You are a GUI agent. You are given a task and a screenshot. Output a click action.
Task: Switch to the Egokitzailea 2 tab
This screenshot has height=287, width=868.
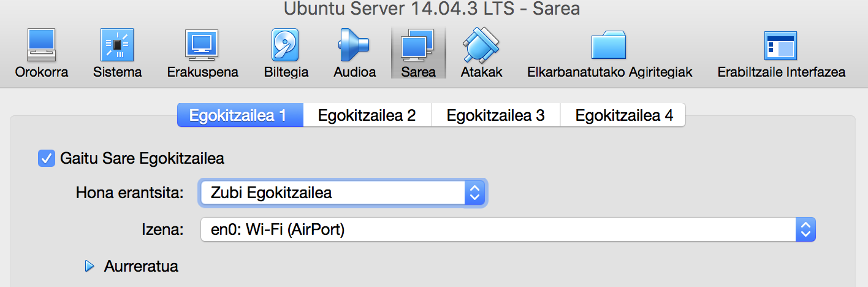(367, 115)
